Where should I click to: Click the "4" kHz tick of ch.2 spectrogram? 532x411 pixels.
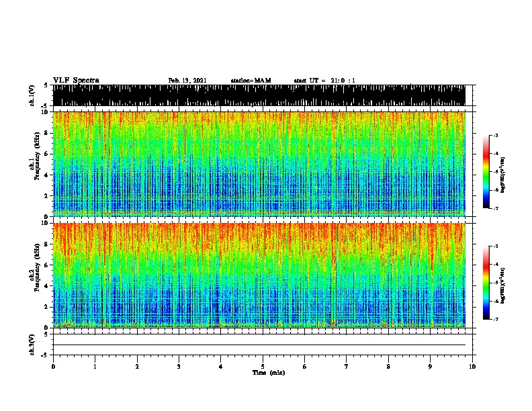47,286
